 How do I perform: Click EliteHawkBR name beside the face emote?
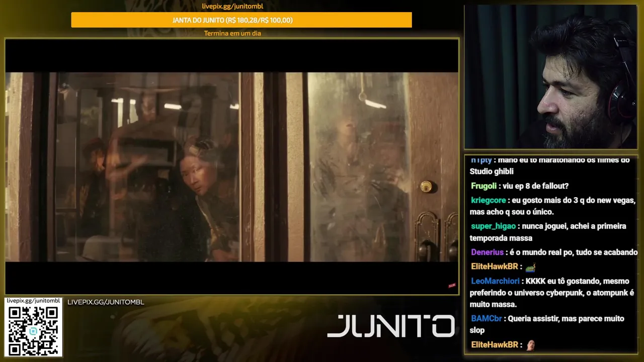pyautogui.click(x=494, y=345)
